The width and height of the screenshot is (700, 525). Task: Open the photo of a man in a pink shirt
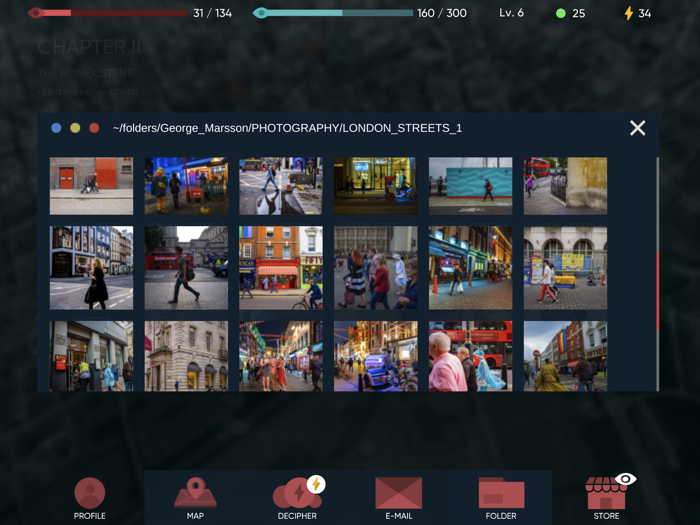point(471,356)
